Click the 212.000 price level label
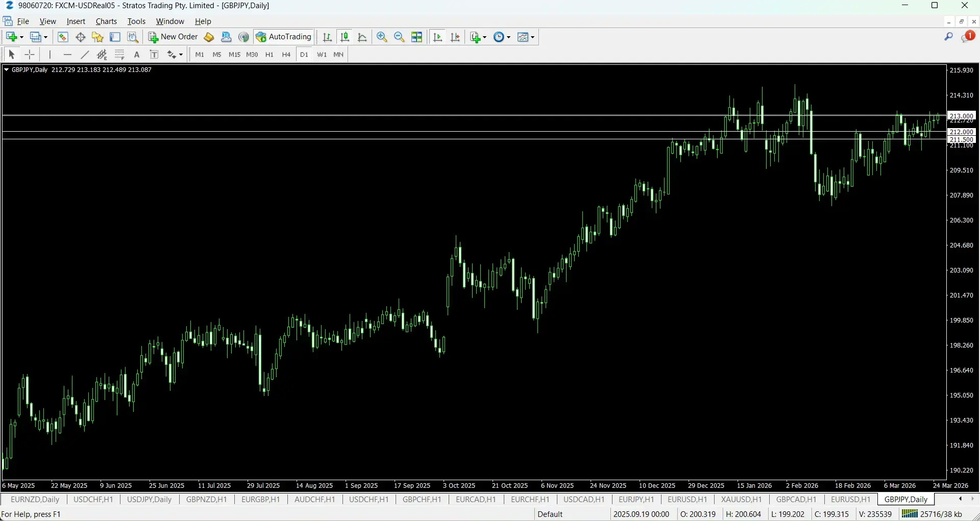 (962, 132)
